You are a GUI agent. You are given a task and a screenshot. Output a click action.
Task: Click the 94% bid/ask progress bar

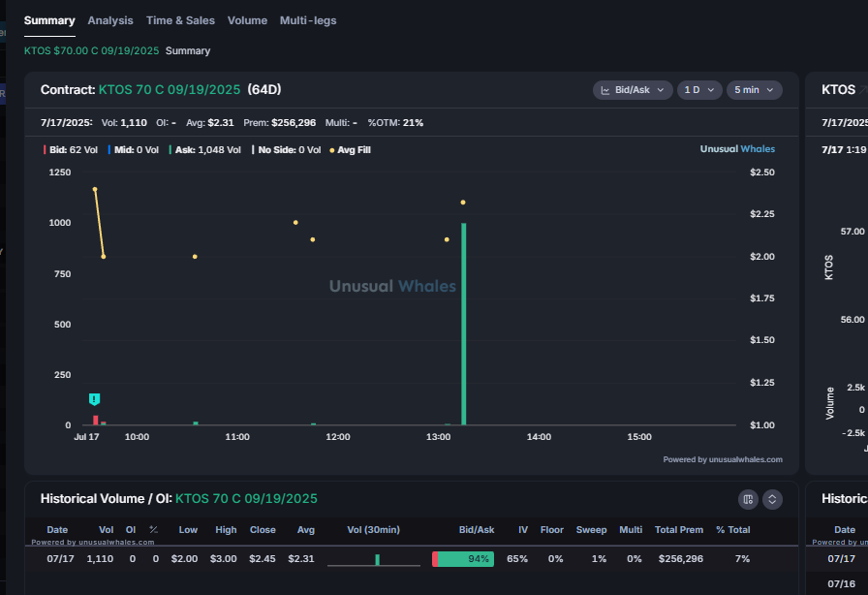[463, 559]
